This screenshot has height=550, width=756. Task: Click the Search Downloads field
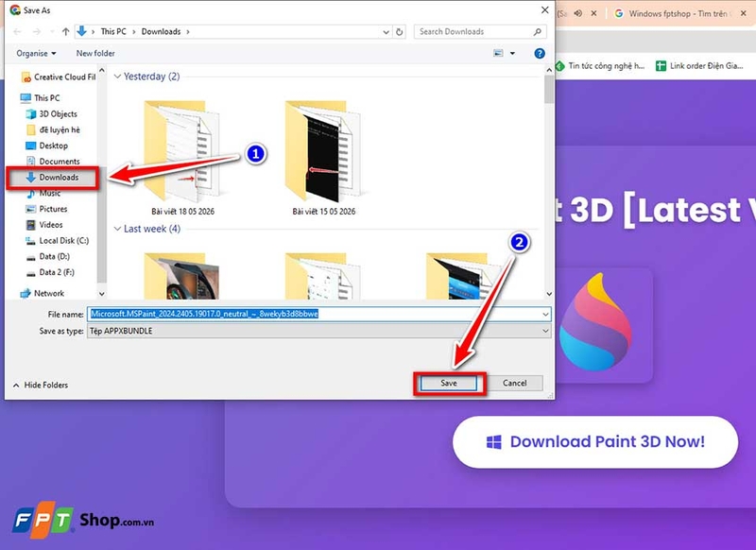tap(480, 32)
